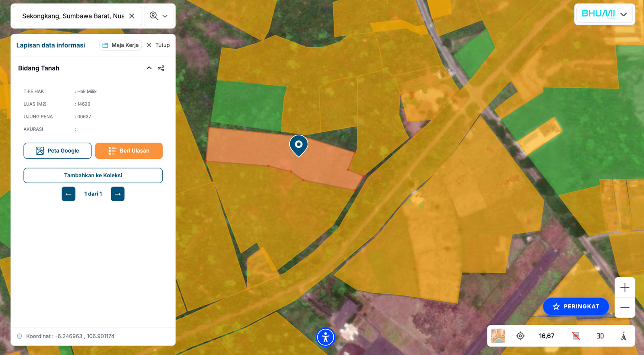The width and height of the screenshot is (644, 355).
Task: Share the Bidang Tanah parcel info
Action: 161,68
